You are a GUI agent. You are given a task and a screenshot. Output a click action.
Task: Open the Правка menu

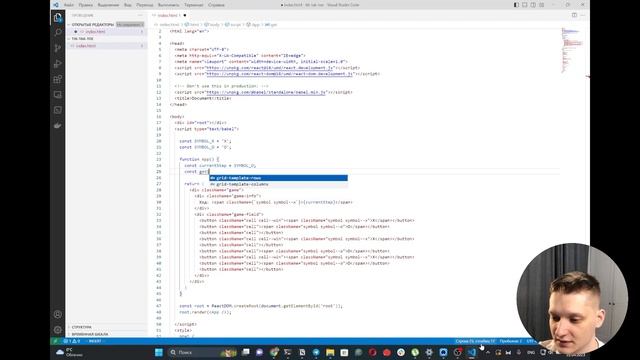coord(85,5)
